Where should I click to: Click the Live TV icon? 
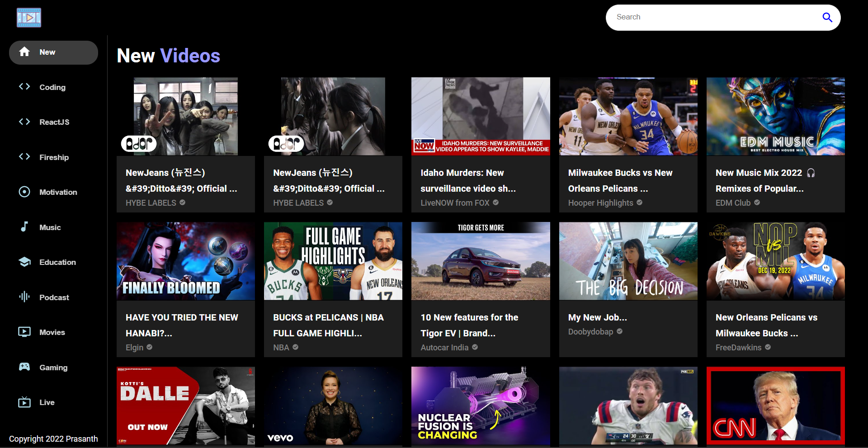(x=24, y=402)
